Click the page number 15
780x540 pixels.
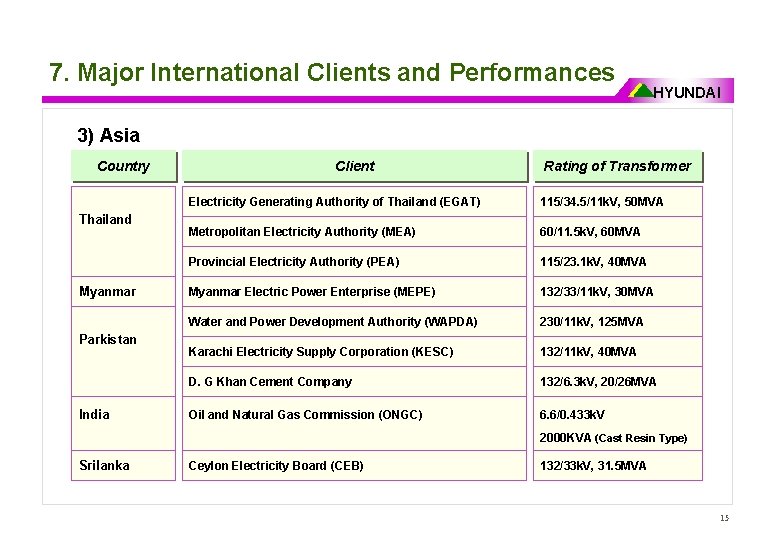point(724,518)
